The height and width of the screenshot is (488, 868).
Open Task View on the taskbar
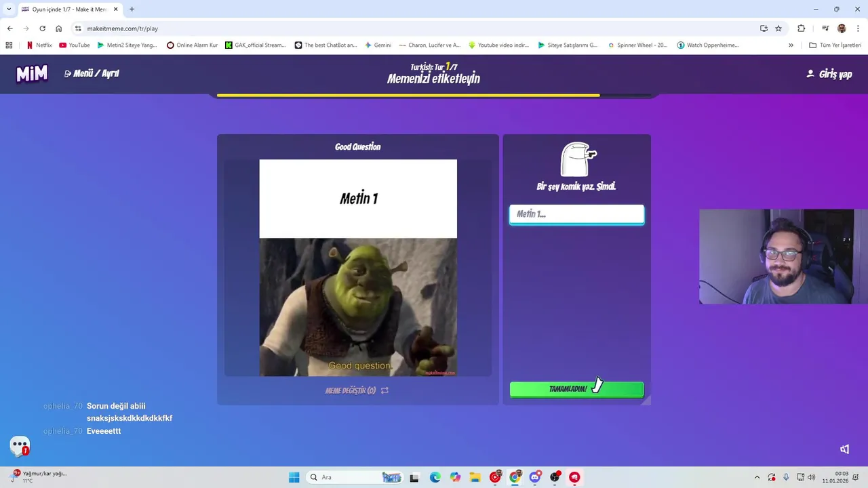click(414, 477)
